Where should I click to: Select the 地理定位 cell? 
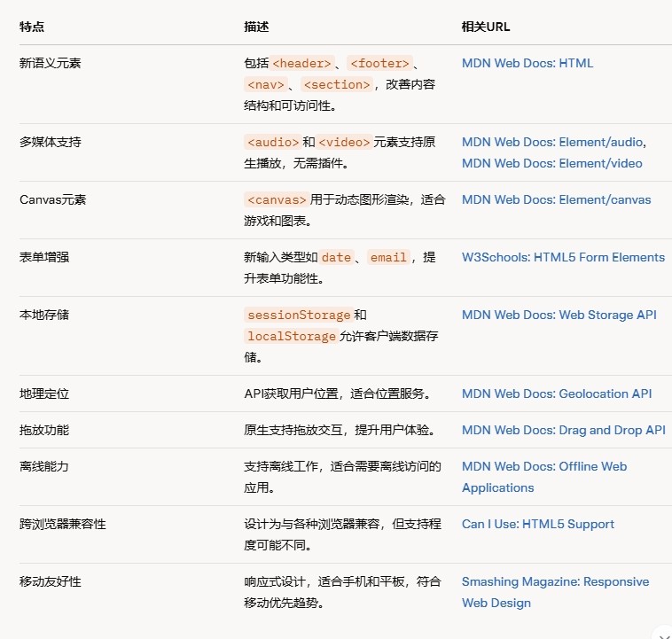coord(44,394)
